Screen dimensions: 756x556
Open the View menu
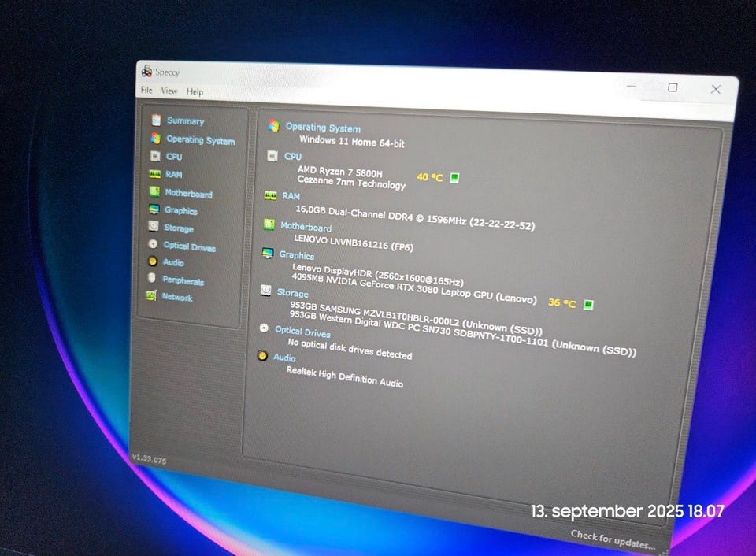coord(169,91)
